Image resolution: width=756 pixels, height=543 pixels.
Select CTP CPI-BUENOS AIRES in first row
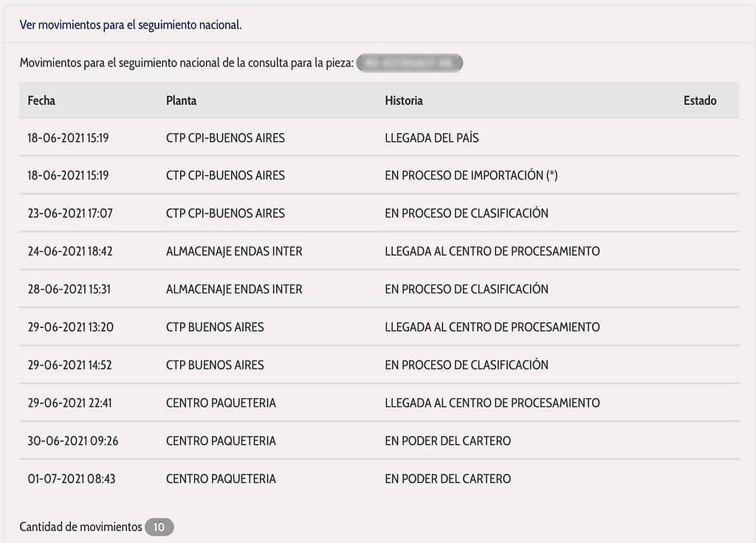[225, 138]
